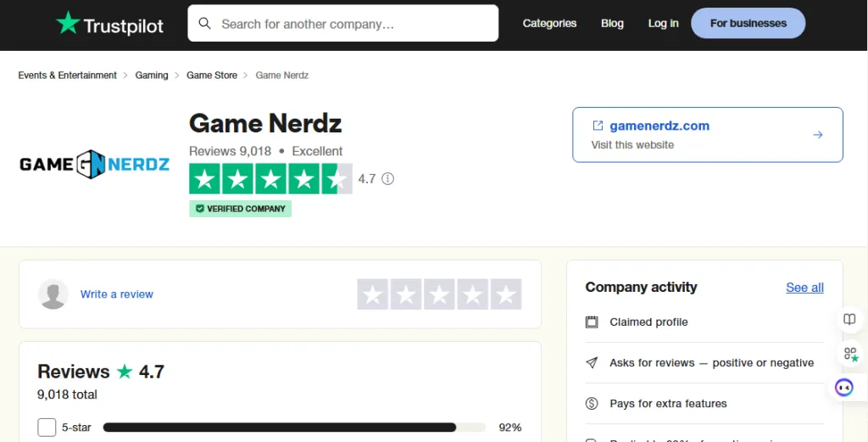Image resolution: width=868 pixels, height=442 pixels.
Task: Open the Game Store breadcrumb
Action: click(212, 76)
